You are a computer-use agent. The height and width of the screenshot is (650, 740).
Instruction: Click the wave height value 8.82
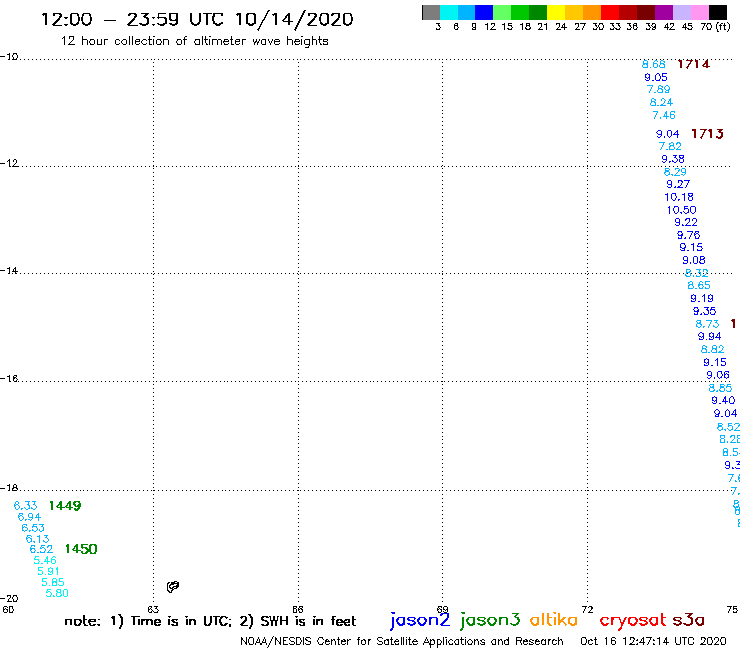tap(713, 349)
